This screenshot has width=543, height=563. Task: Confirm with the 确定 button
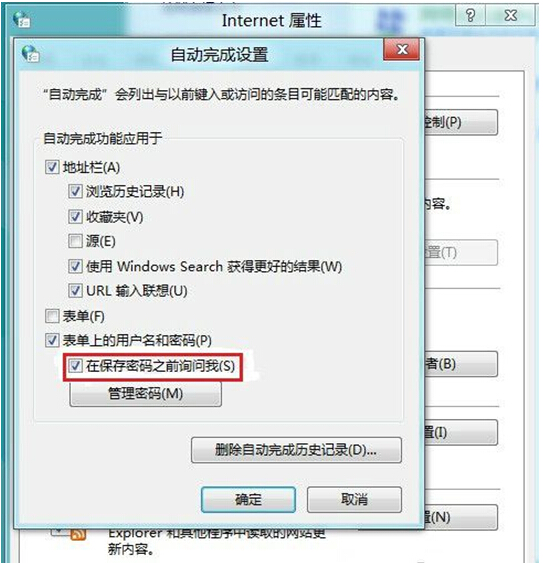(x=248, y=499)
